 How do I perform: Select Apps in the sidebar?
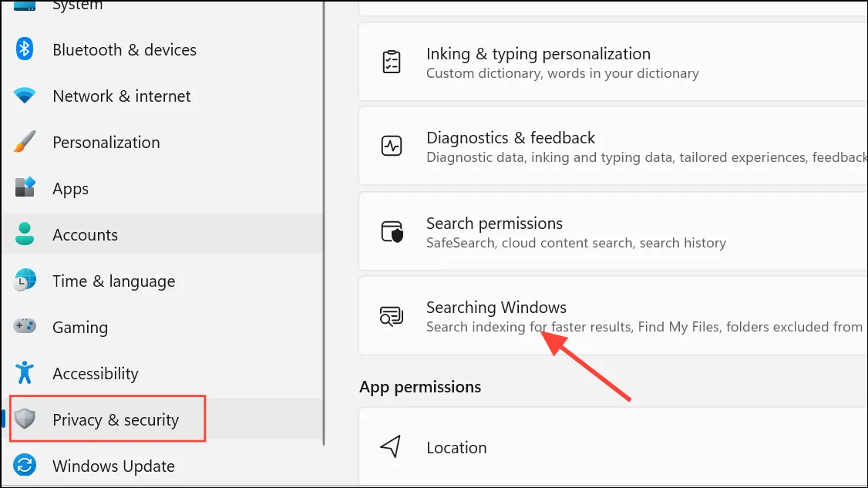163,188
